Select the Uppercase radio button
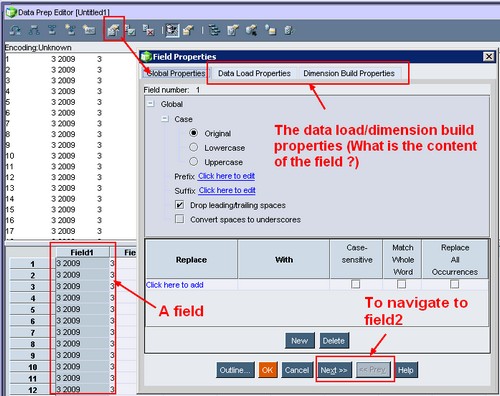 coord(193,162)
